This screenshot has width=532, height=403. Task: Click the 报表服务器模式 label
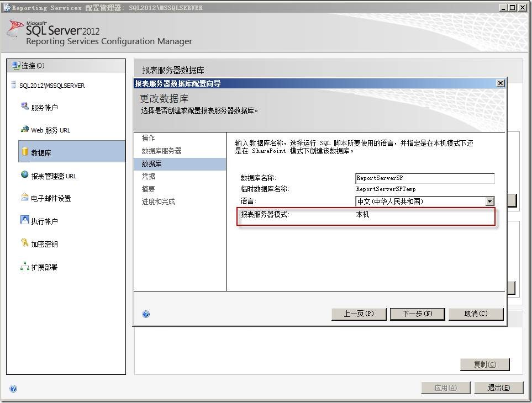pos(265,214)
